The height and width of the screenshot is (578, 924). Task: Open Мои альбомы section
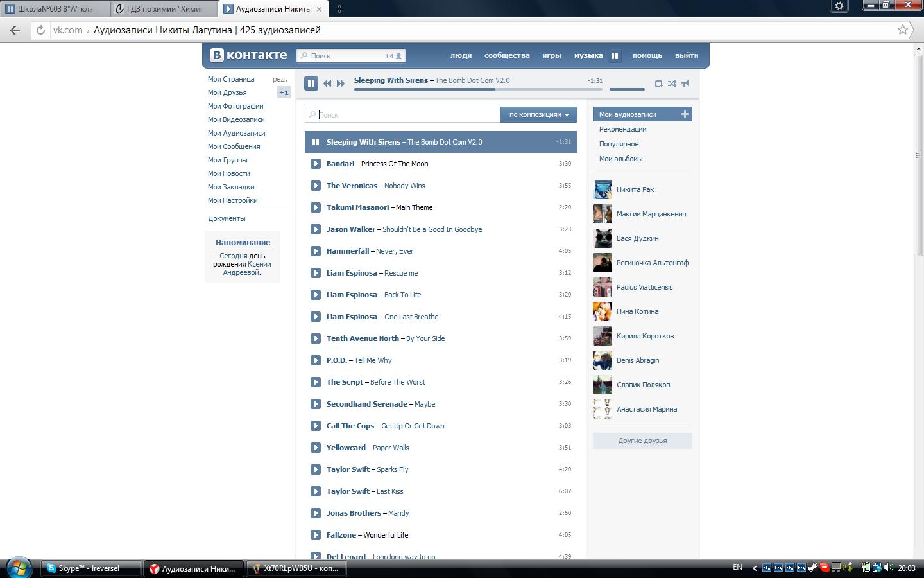point(620,159)
